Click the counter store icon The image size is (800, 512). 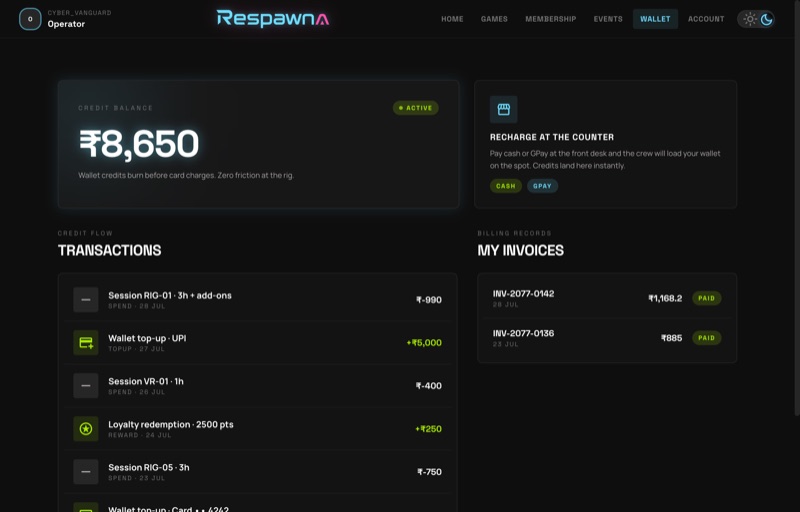(x=504, y=109)
